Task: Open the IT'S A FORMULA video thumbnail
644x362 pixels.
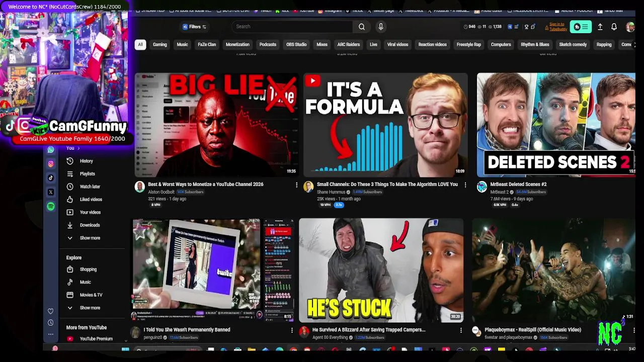Action: (x=385, y=125)
